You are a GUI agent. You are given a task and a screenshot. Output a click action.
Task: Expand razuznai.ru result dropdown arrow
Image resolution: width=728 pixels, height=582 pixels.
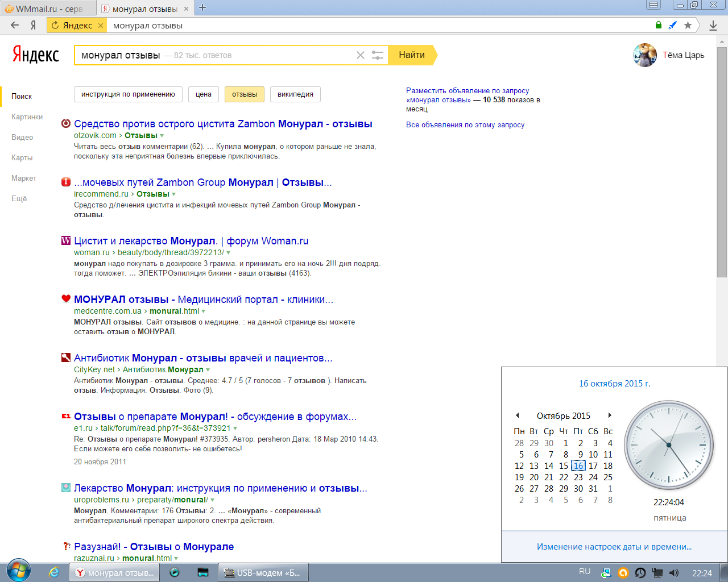click(x=176, y=559)
